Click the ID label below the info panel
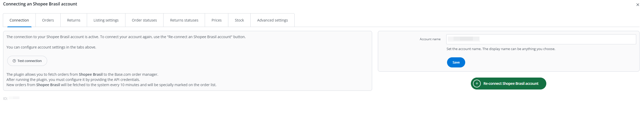 click(x=5, y=99)
